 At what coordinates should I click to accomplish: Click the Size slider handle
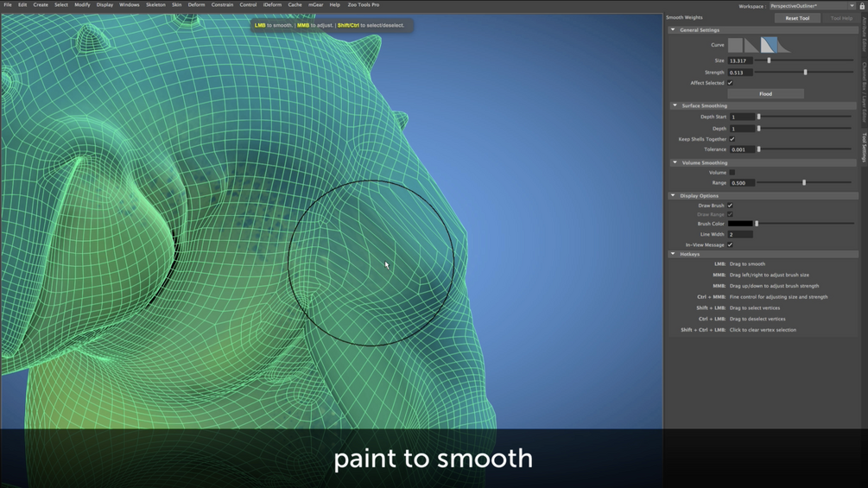(769, 60)
